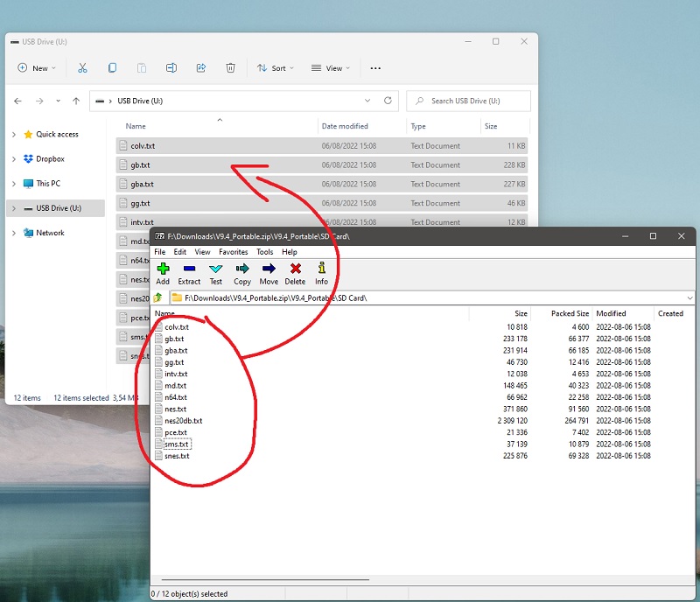This screenshot has height=602, width=700.
Task: Select Dropbox in the sidebar
Action: (50, 158)
